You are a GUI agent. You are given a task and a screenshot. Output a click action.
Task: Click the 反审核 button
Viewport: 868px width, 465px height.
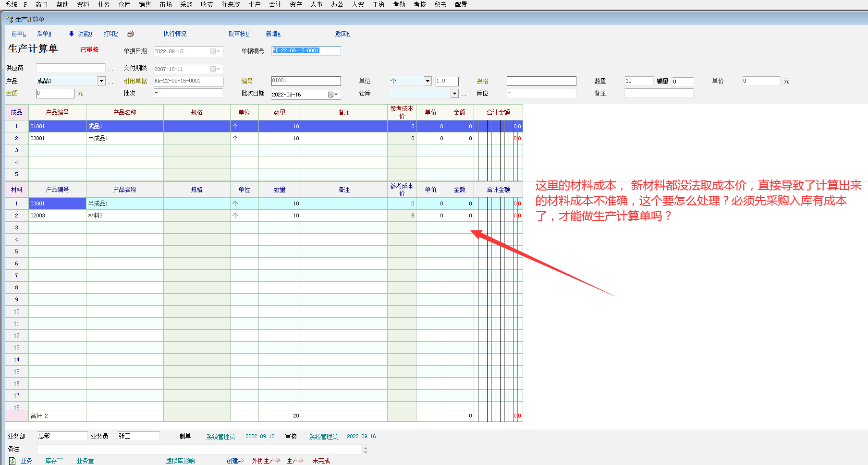pos(238,34)
